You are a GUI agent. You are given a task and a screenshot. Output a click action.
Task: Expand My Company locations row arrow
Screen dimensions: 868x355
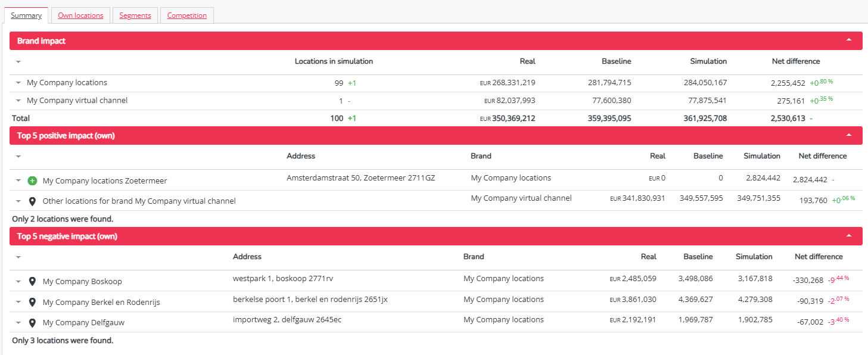coord(18,83)
